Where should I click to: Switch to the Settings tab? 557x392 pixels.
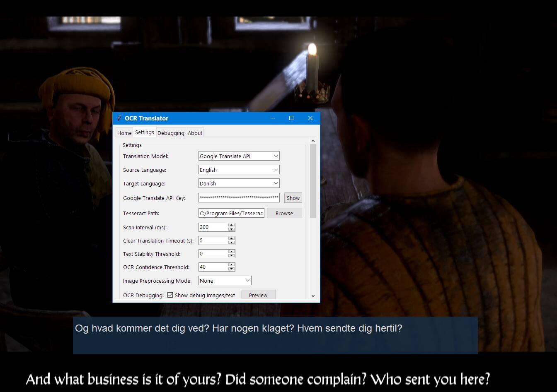tap(145, 132)
